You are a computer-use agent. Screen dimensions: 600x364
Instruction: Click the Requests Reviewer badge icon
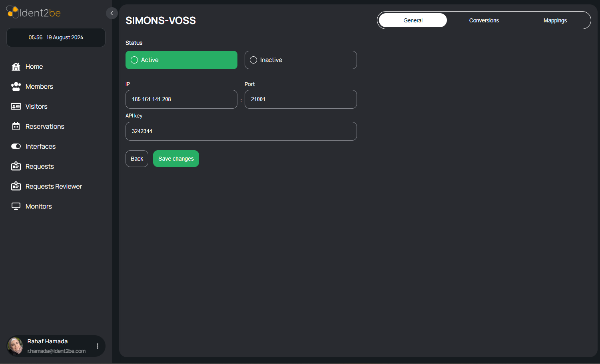pos(16,186)
